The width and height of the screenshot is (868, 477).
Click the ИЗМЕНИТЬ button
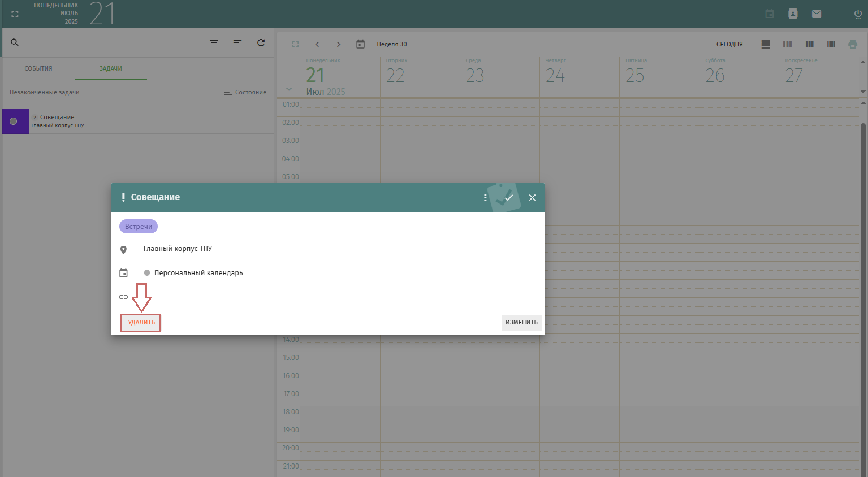[521, 323]
